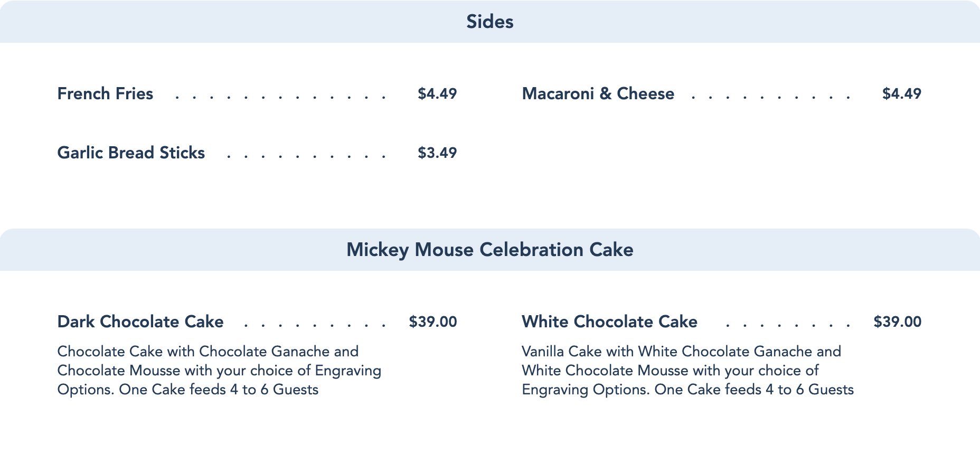The image size is (980, 454).
Task: Choose the Garlic Bread Sticks item
Action: point(131,153)
